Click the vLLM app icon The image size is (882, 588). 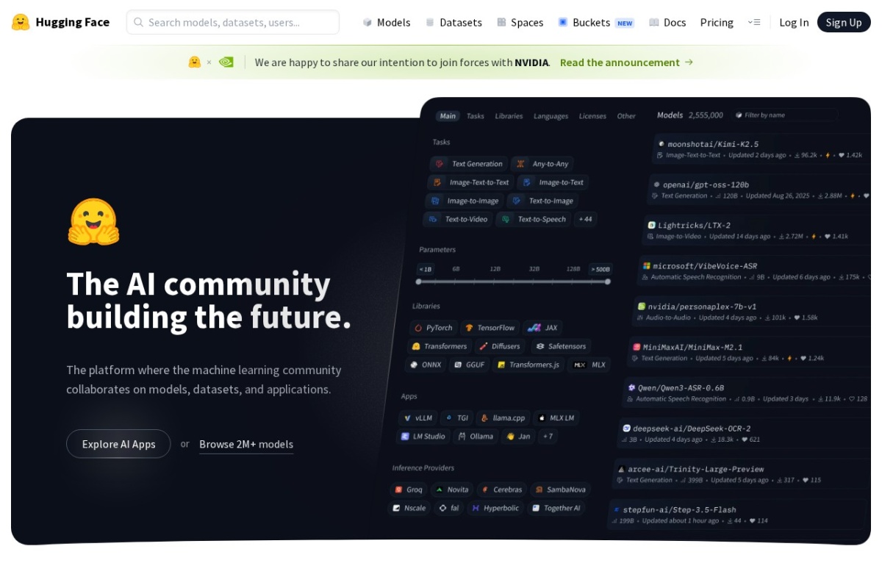(x=407, y=417)
